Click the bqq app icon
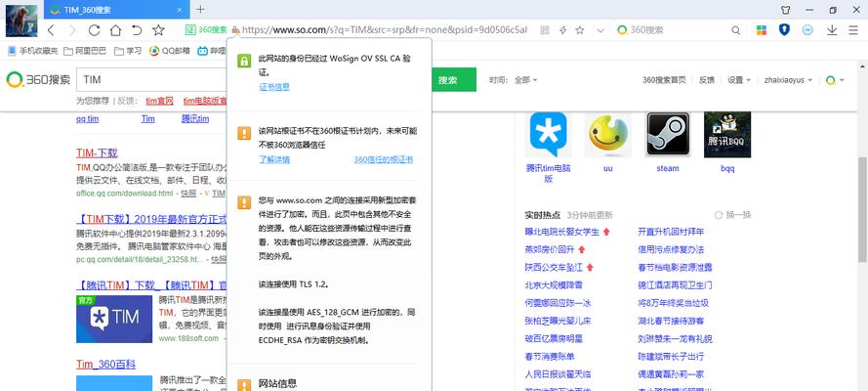 [727, 135]
